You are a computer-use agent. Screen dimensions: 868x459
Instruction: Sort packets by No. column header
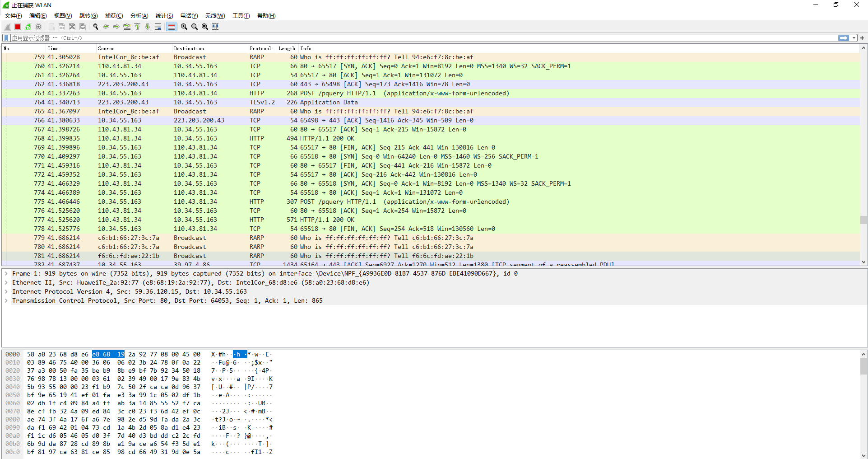coord(23,48)
